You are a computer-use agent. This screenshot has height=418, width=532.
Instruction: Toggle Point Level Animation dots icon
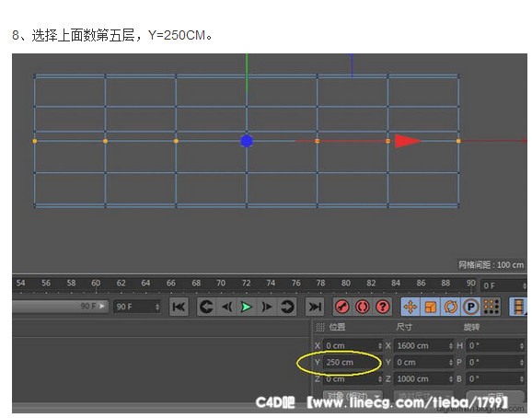pyautogui.click(x=491, y=307)
